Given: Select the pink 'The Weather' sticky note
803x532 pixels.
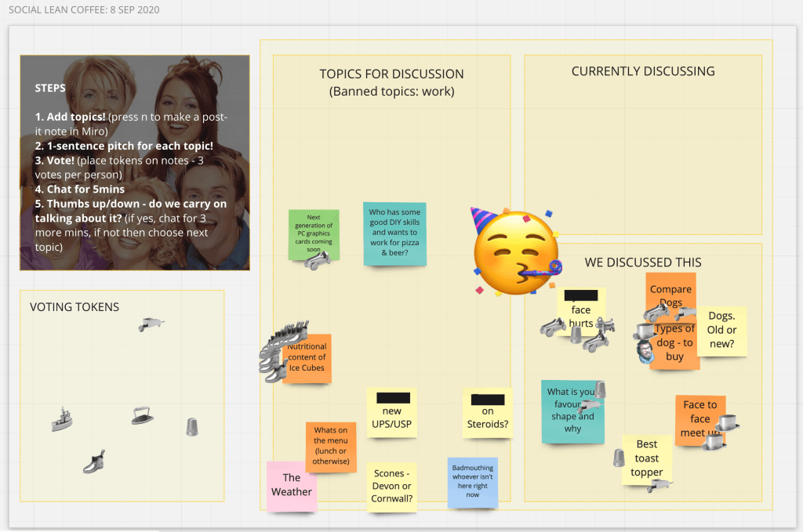Looking at the screenshot, I should pyautogui.click(x=291, y=486).
